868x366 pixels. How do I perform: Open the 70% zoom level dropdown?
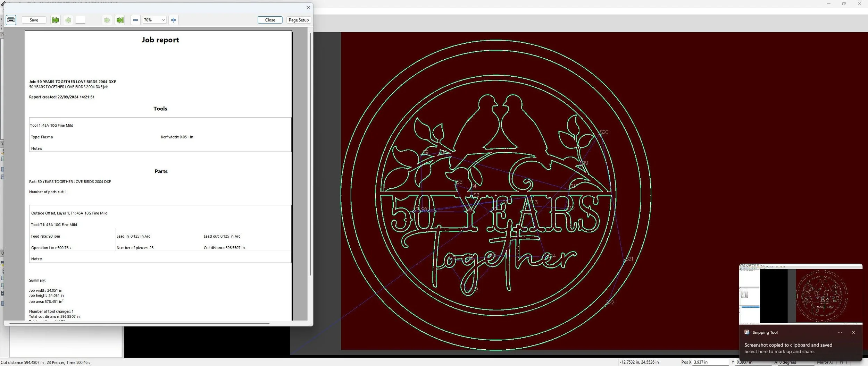[155, 20]
